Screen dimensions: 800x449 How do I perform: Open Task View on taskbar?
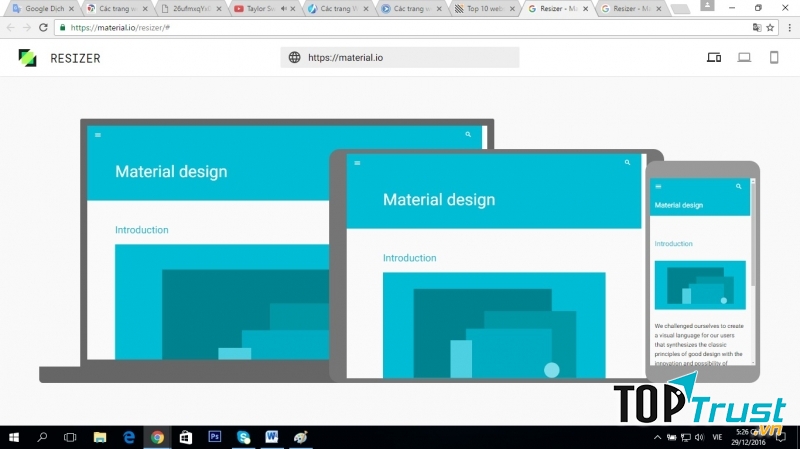[x=70, y=437]
